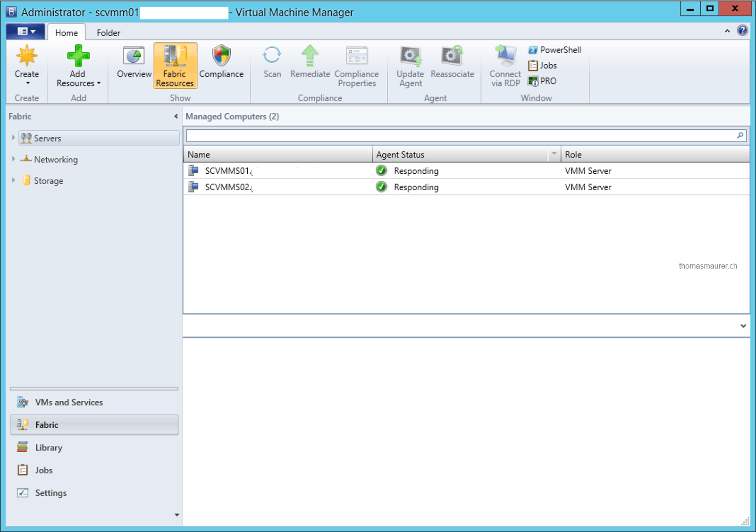Open the application file menu dropdown

tap(26, 32)
